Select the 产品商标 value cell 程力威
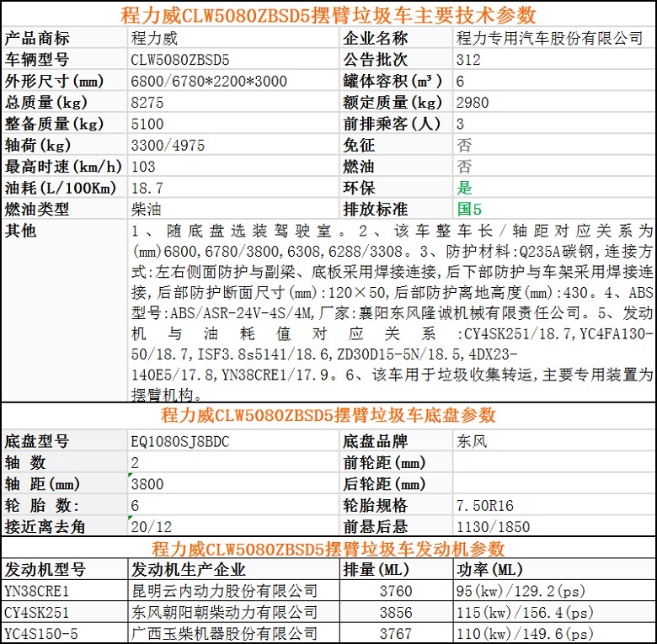 (x=155, y=38)
